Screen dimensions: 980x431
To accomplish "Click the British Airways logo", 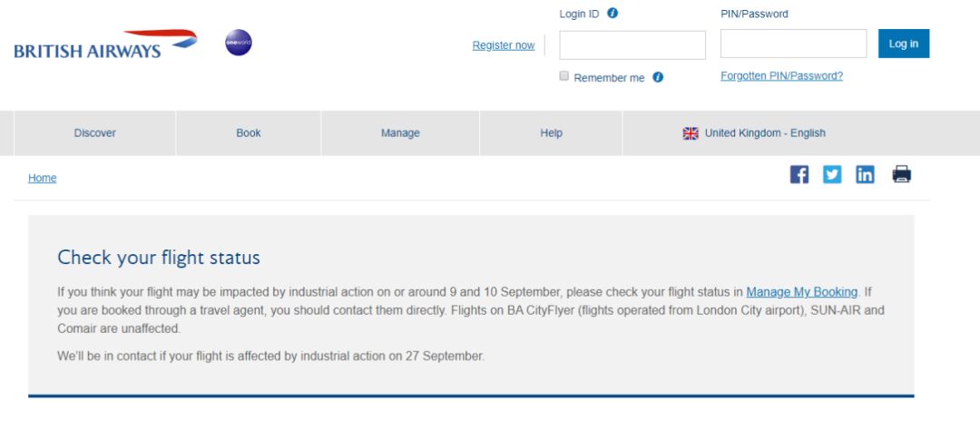I will 105,44.
